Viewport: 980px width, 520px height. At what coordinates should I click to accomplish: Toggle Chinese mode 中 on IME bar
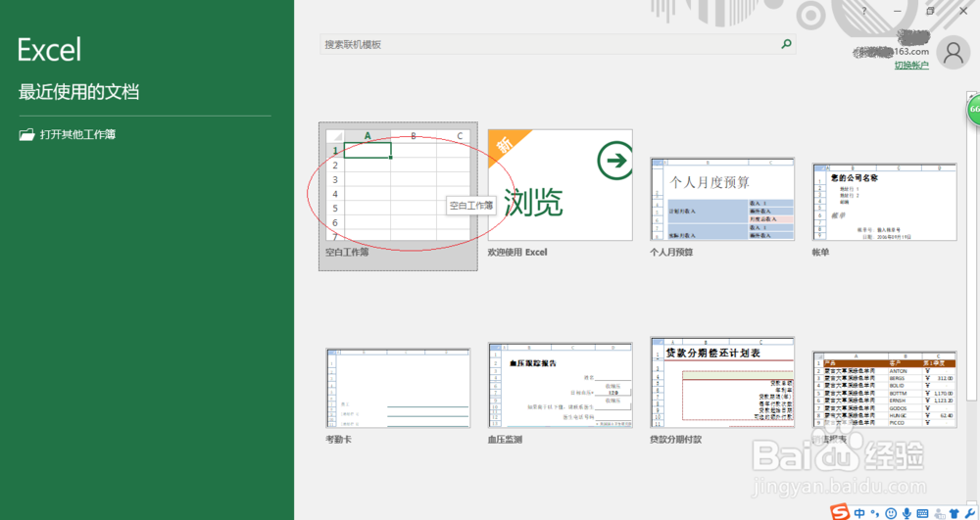(860, 513)
